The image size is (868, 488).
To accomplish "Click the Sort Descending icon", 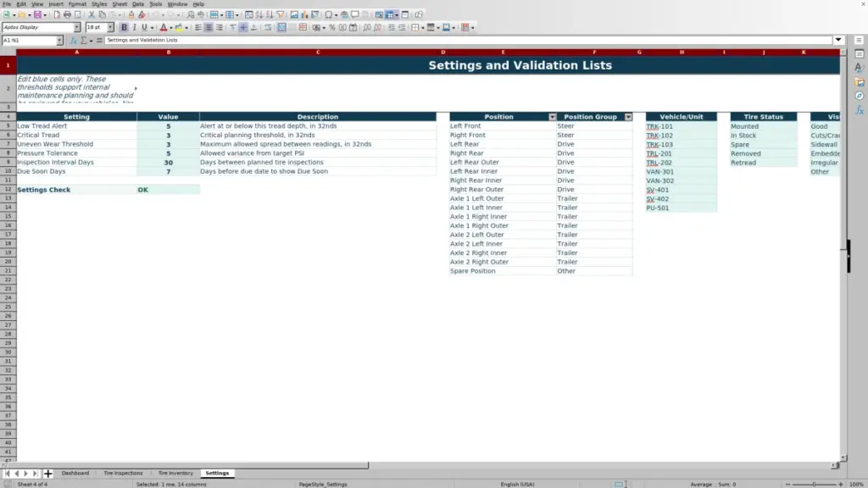I will tap(270, 14).
